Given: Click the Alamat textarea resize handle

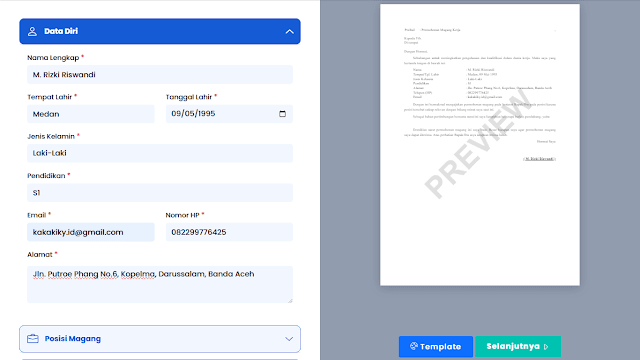Looking at the screenshot, I should point(290,301).
